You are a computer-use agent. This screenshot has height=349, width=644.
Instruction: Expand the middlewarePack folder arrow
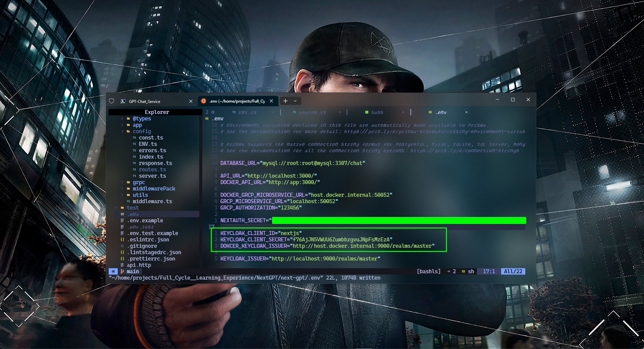(x=122, y=189)
